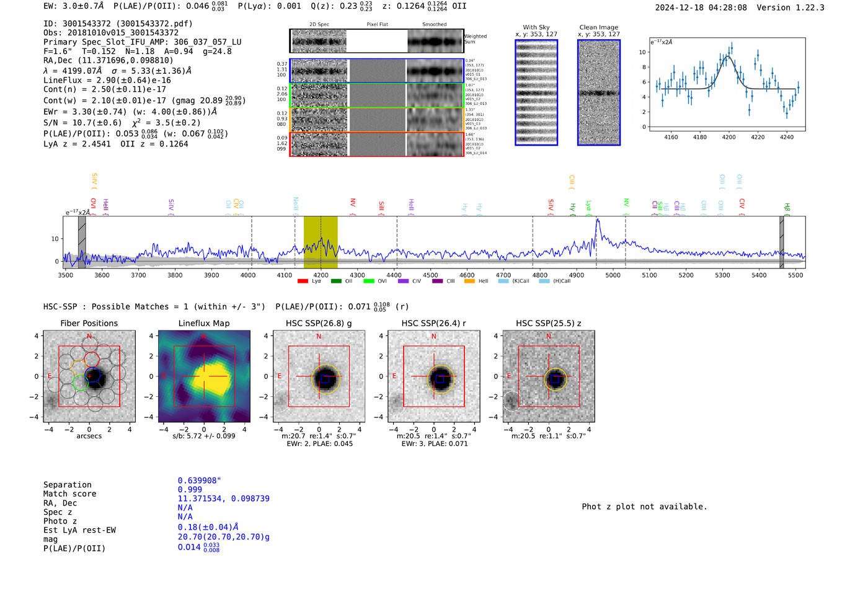Open the HSC SSP(26.8) g image
Viewport: 868px width, 591px height.
click(x=319, y=376)
